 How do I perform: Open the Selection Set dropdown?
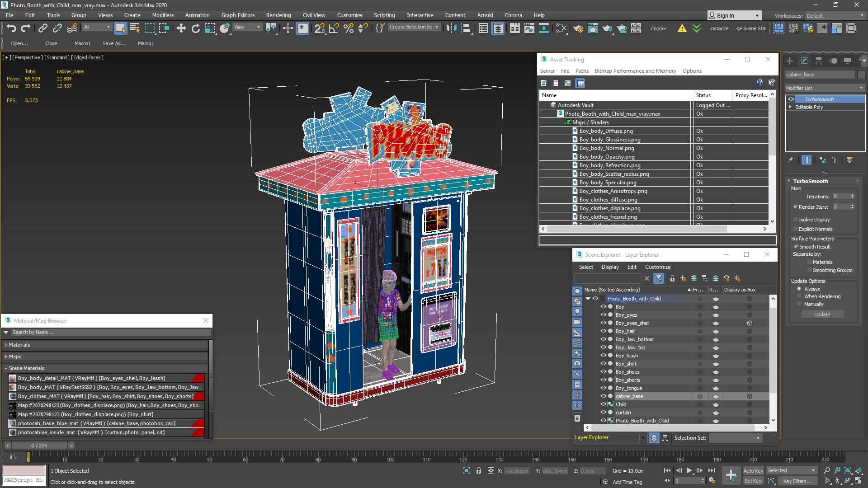click(735, 438)
